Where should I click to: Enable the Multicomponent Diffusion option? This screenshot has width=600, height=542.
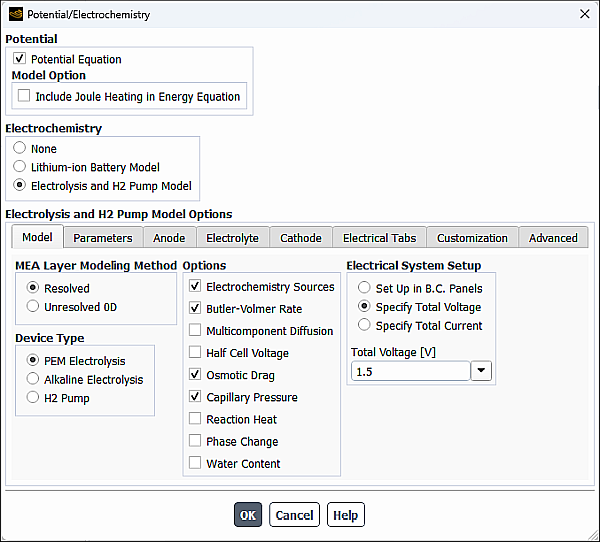tap(195, 331)
